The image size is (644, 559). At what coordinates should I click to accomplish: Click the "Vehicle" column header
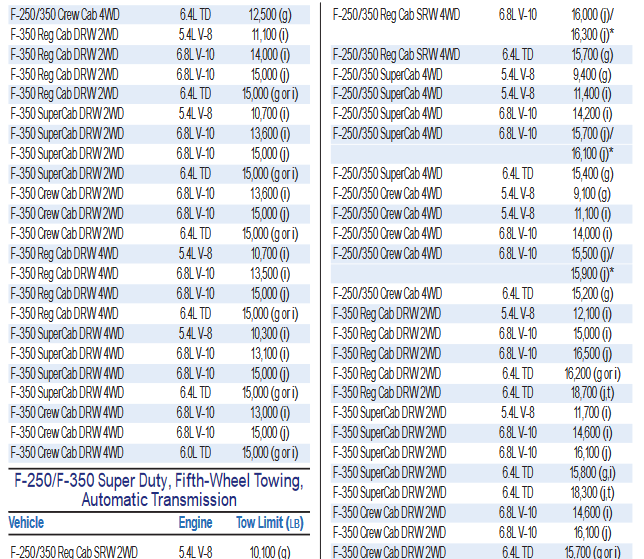click(26, 522)
